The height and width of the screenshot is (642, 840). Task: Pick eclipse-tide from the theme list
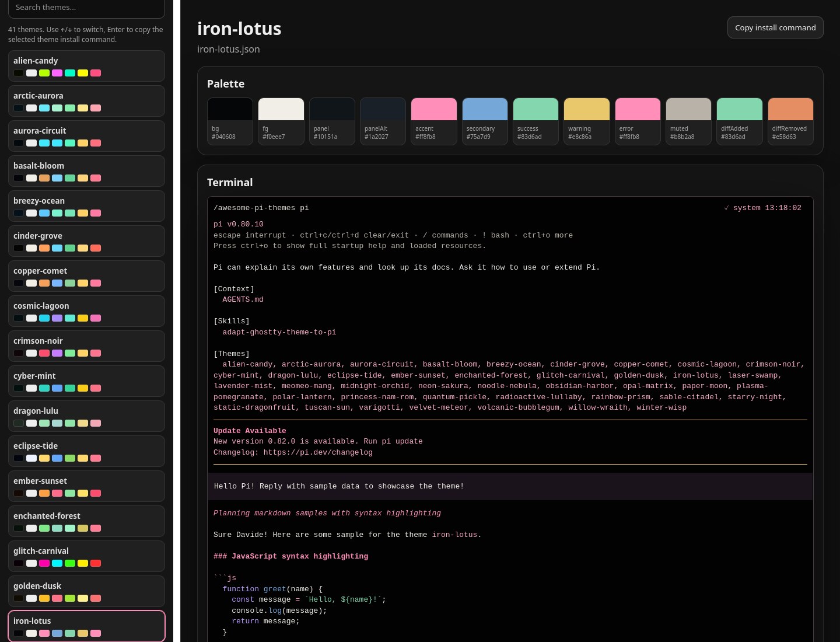(86, 451)
